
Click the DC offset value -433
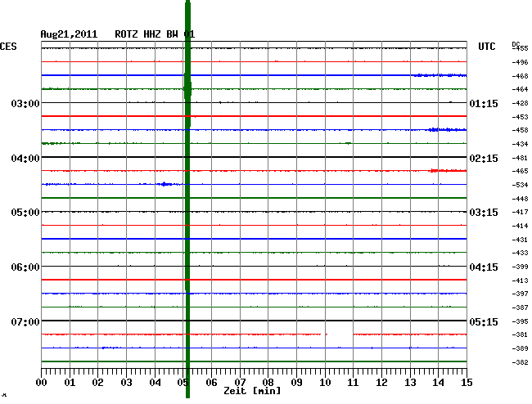tap(520, 253)
